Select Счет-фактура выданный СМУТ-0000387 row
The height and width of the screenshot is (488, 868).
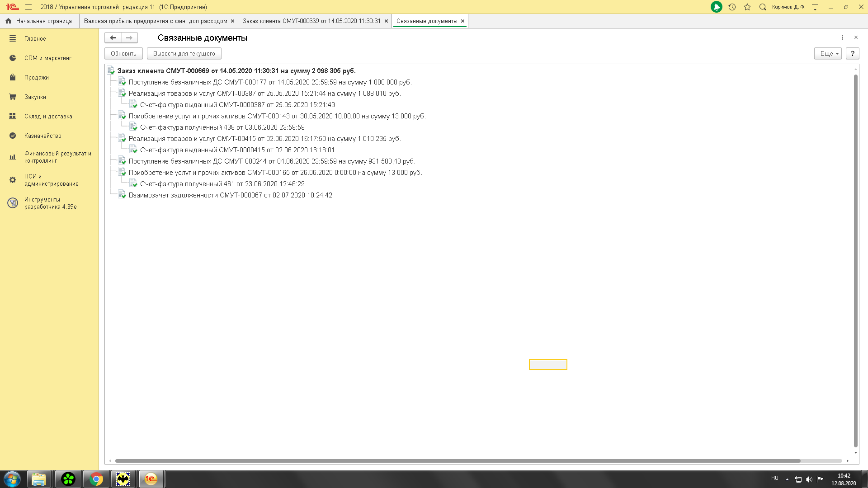click(x=237, y=105)
